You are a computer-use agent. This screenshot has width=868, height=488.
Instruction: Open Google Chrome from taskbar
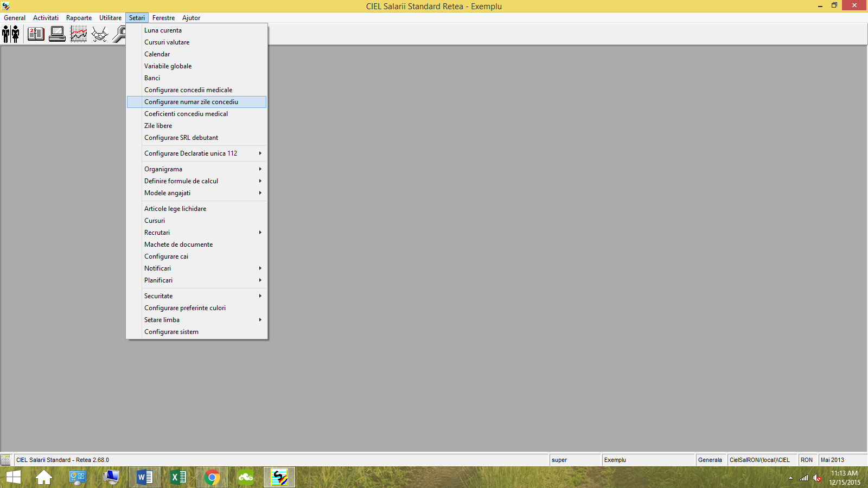coord(212,477)
